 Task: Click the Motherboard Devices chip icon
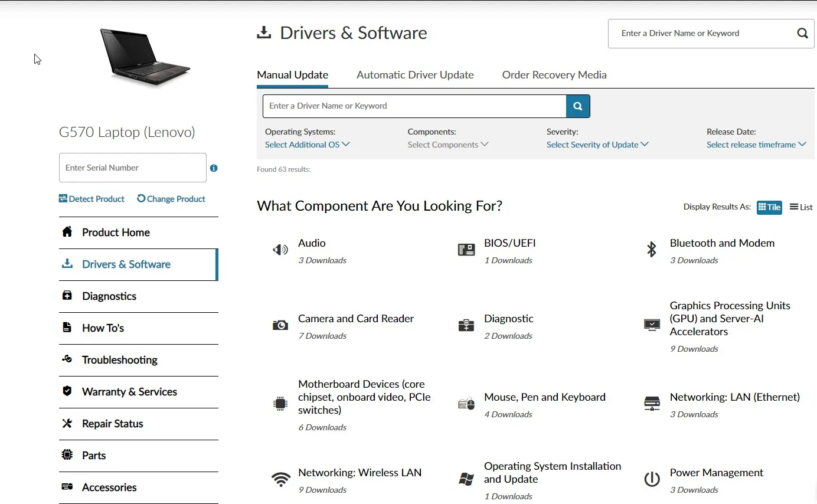pyautogui.click(x=280, y=404)
